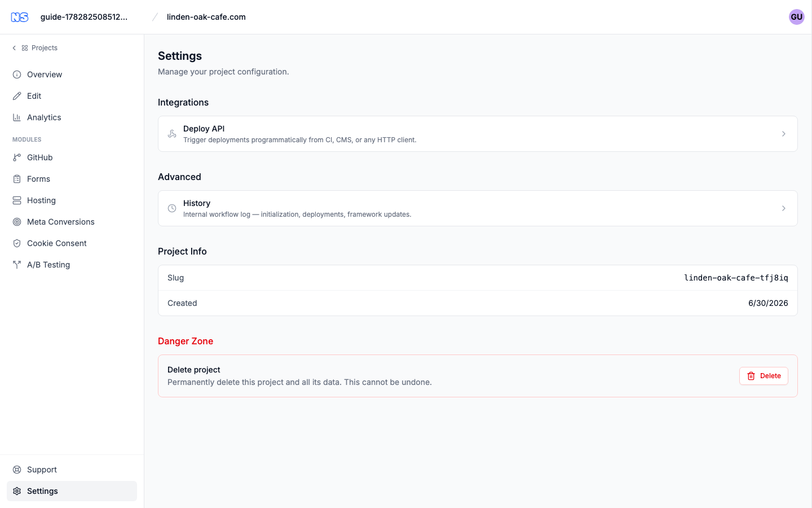
Task: Click the Overview info icon
Action: tap(17, 75)
